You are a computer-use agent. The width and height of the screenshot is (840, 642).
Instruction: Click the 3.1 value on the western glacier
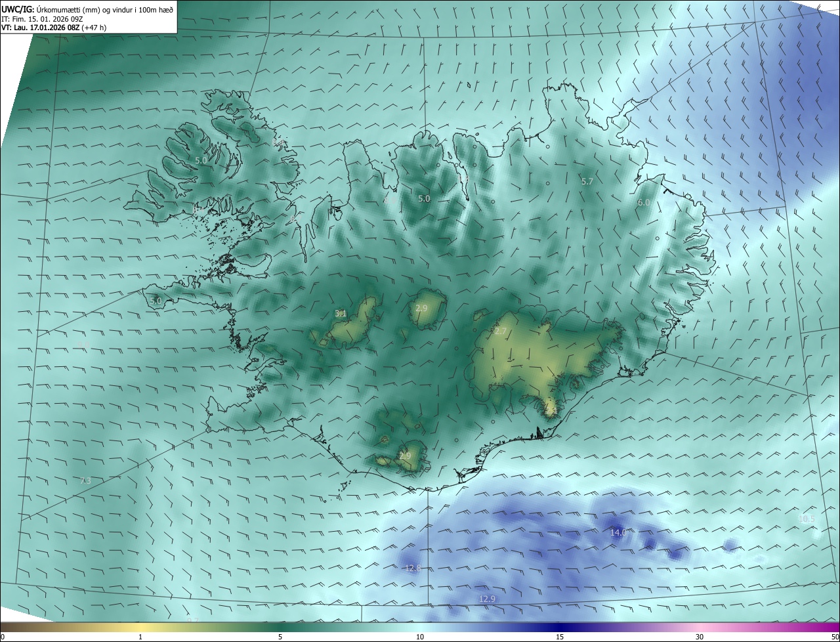pos(341,313)
